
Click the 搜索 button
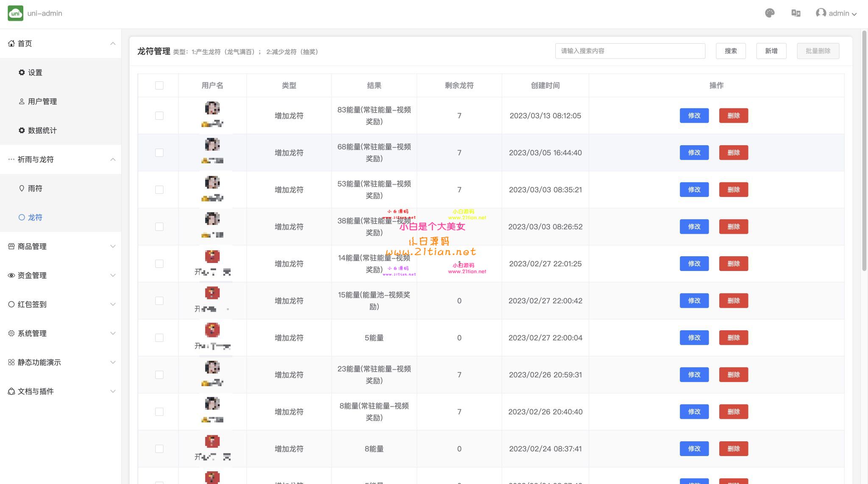pyautogui.click(x=730, y=51)
